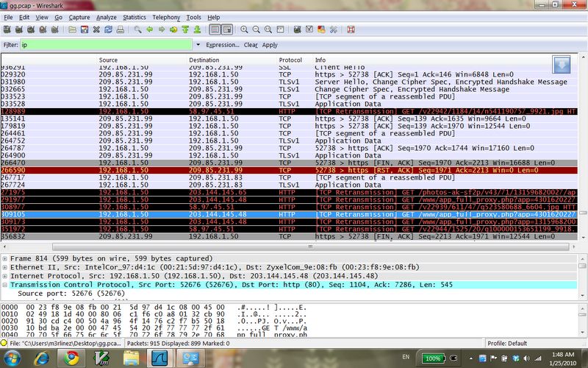Zoom in toolbar icon
The image size is (588, 368).
pyautogui.click(x=244, y=29)
